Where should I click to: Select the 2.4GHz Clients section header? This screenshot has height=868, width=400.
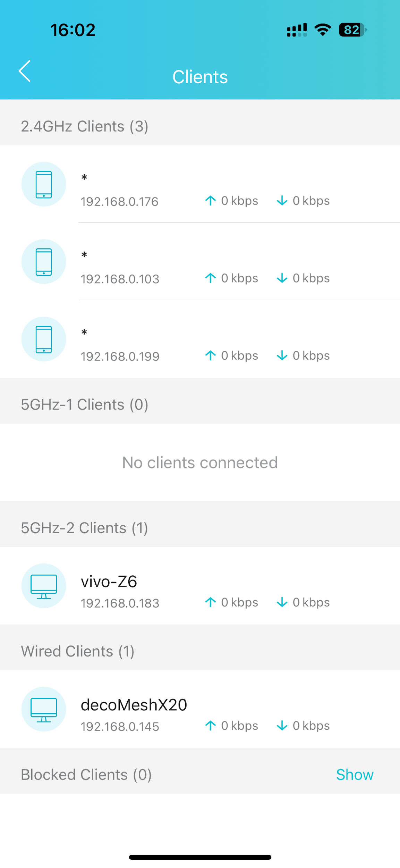[x=84, y=126]
